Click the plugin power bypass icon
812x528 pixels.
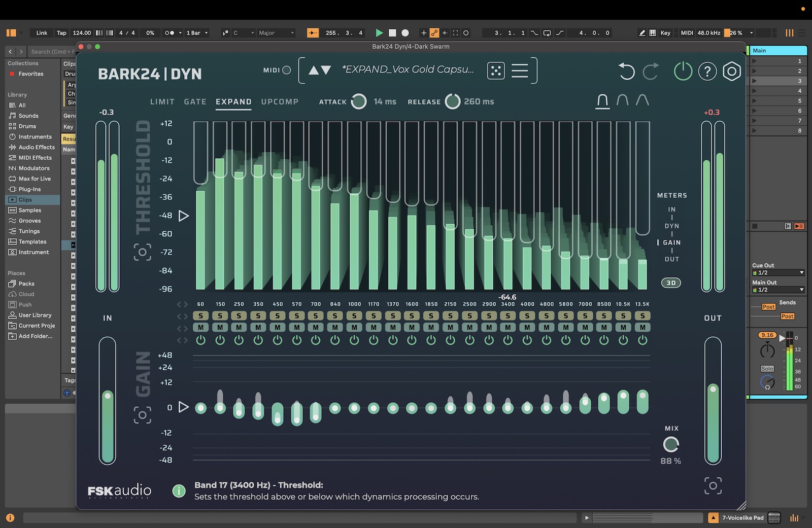683,72
